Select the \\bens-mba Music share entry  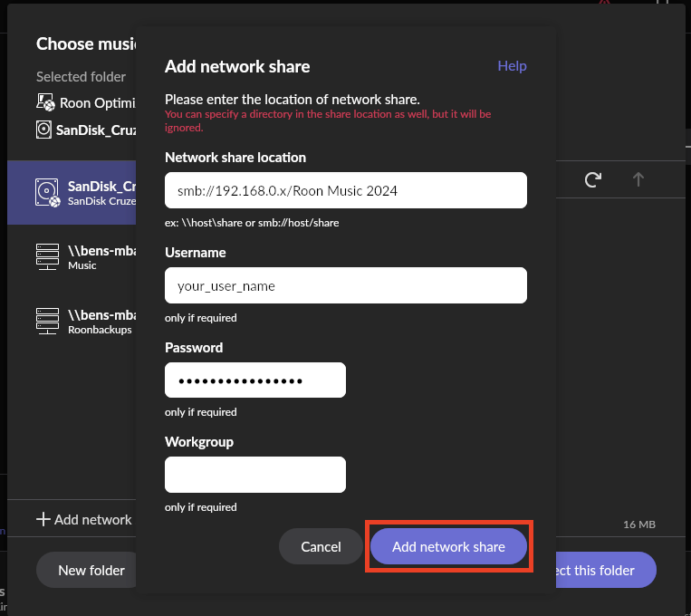72,257
